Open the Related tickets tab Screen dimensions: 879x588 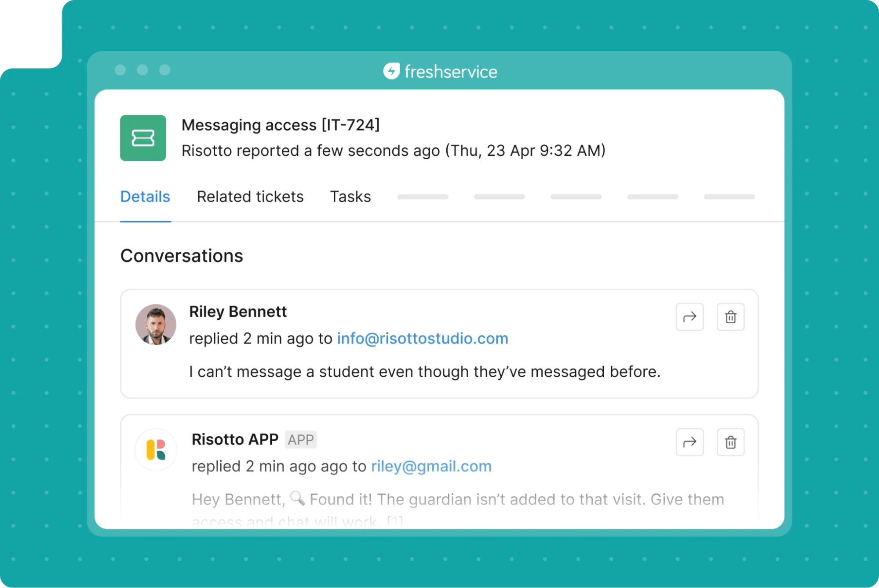coord(250,197)
